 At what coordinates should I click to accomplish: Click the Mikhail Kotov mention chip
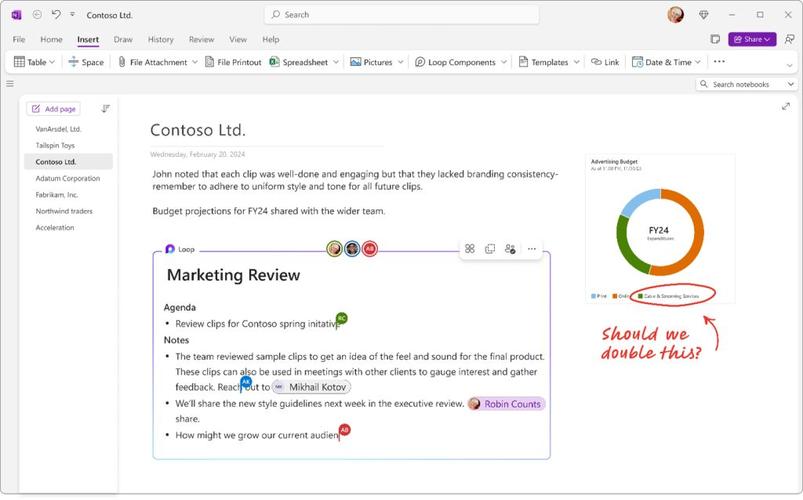coord(311,387)
